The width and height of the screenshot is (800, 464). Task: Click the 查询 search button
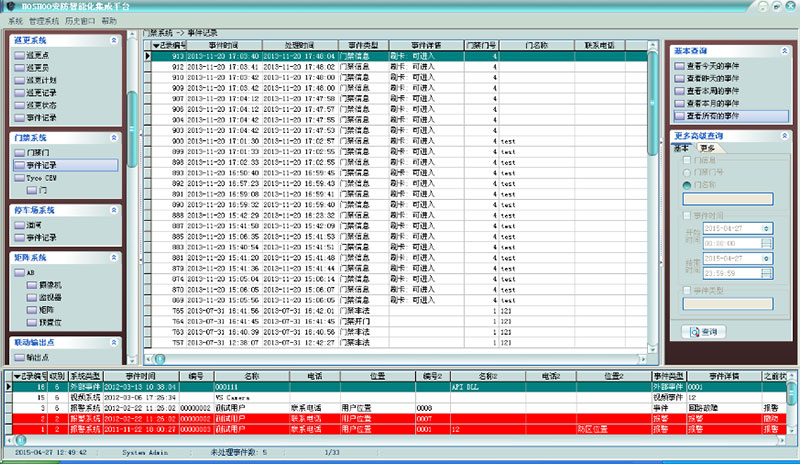(x=702, y=331)
